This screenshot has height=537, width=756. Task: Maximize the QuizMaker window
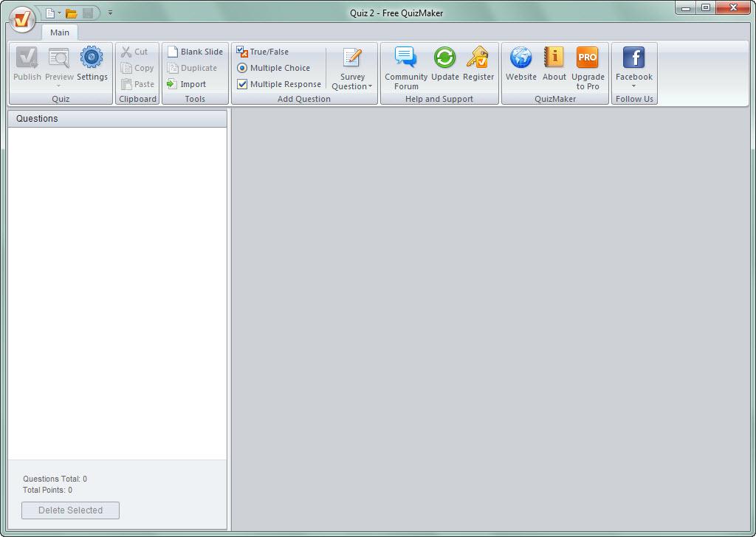coord(705,7)
